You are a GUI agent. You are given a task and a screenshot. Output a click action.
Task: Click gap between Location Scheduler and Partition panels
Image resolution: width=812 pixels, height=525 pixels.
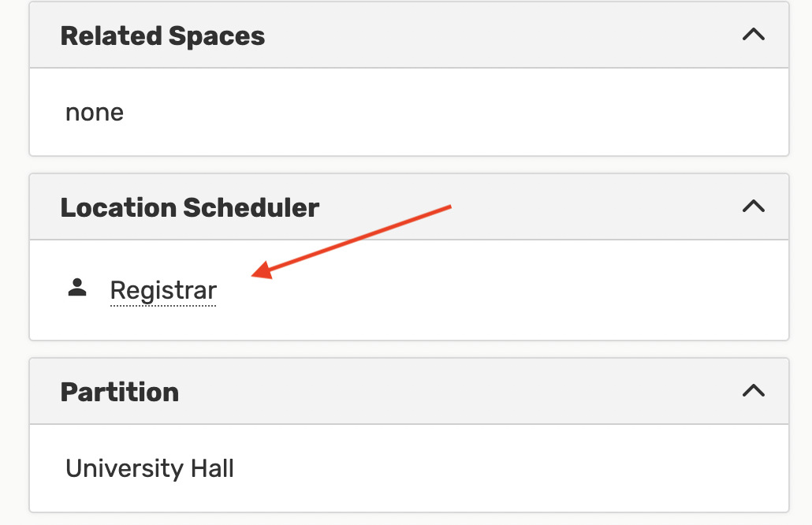[x=408, y=349]
